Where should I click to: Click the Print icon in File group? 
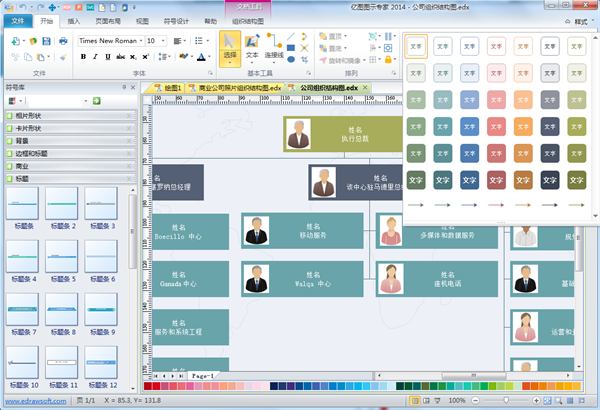coord(63,41)
